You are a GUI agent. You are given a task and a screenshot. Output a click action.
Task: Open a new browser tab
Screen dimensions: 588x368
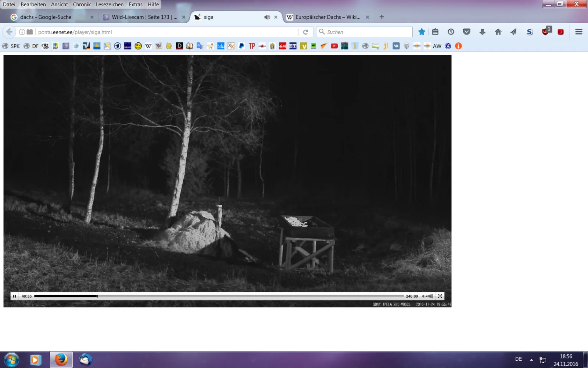click(382, 17)
